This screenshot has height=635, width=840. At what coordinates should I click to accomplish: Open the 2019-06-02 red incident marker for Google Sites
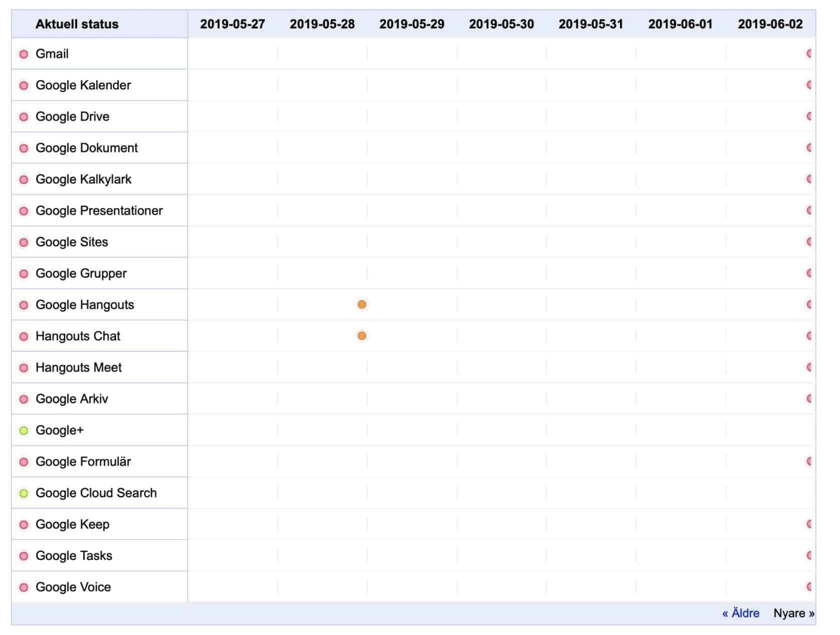click(809, 242)
